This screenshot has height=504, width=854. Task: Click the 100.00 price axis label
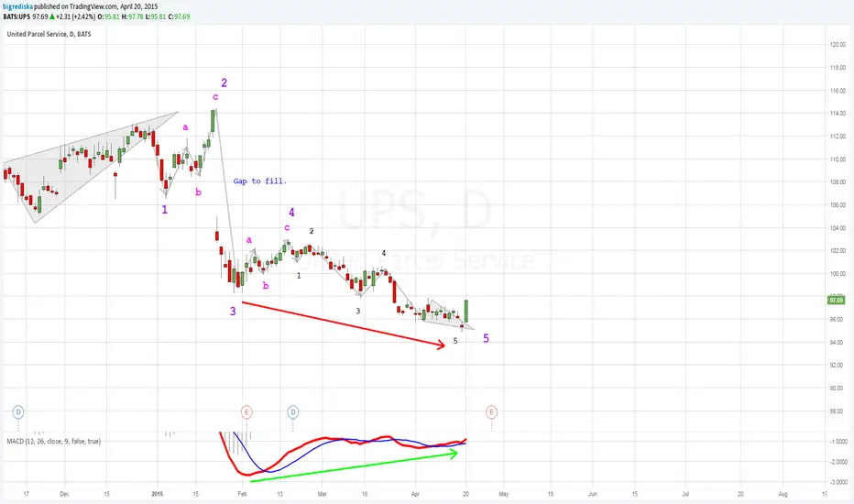[838, 274]
